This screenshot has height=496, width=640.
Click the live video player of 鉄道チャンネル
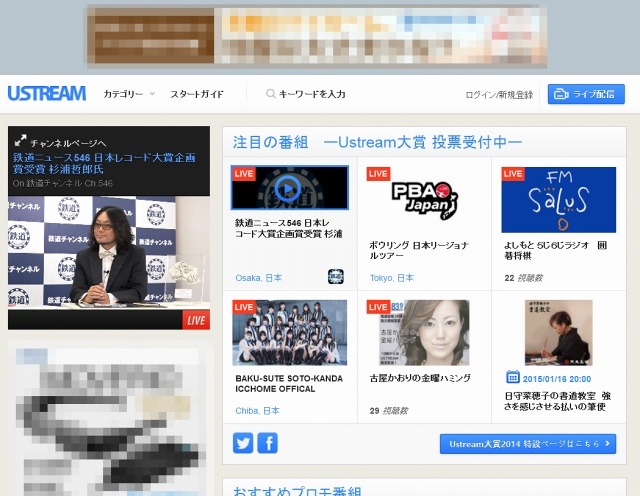109,253
